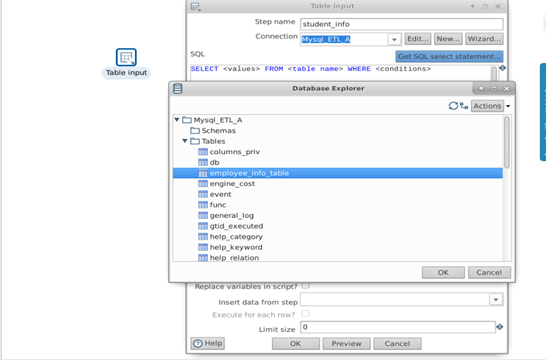This screenshot has width=546, height=360.
Task: Click Cancel in Table input dialog
Action: tap(397, 344)
